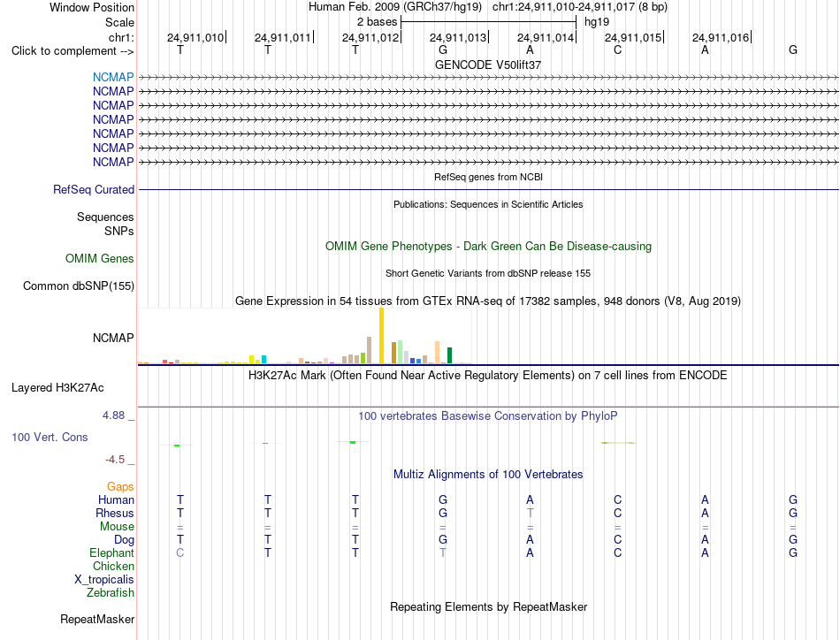Screen dimensions: 840x640
Task: Click the NCMAP label beside GTEx chart
Action: click(x=113, y=338)
